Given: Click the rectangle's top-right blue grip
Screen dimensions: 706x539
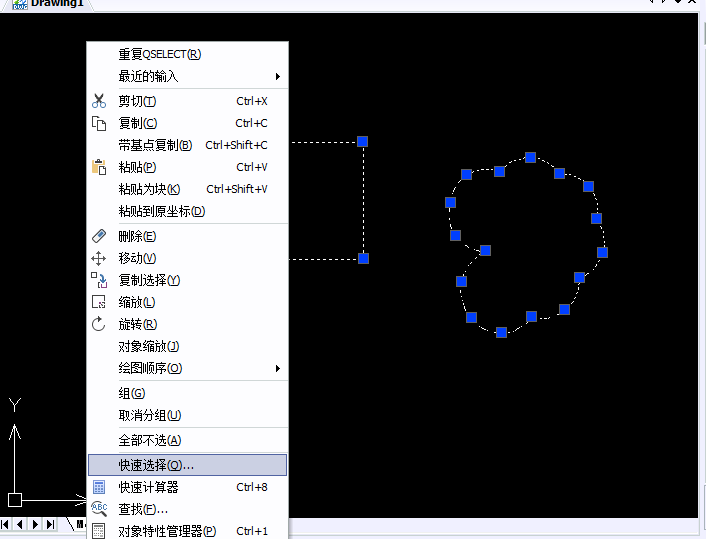Looking at the screenshot, I should coord(363,142).
